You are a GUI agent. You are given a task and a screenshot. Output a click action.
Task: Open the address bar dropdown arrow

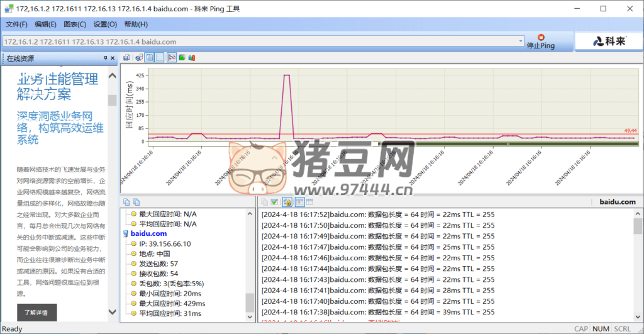point(520,42)
